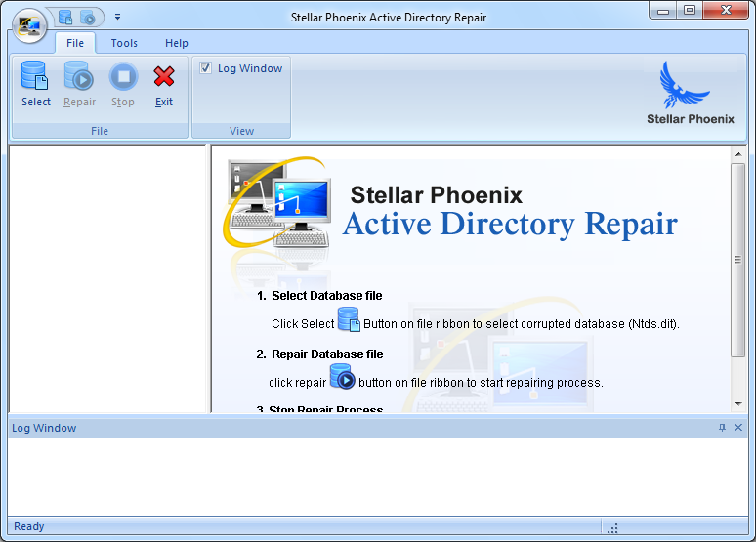Viewport: 756px width, 542px height.
Task: Click the status bar resize grip
Action: [x=612, y=528]
